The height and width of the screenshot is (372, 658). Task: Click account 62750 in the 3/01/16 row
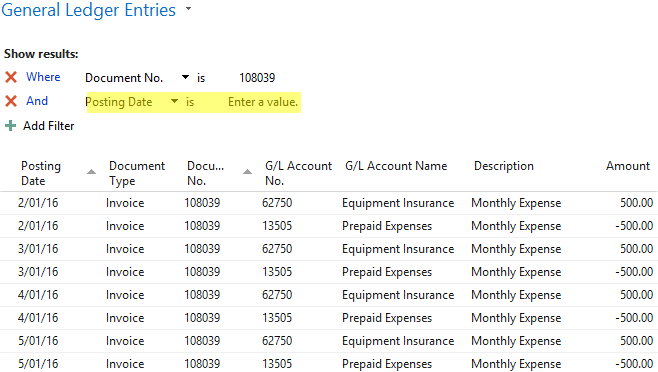point(277,249)
